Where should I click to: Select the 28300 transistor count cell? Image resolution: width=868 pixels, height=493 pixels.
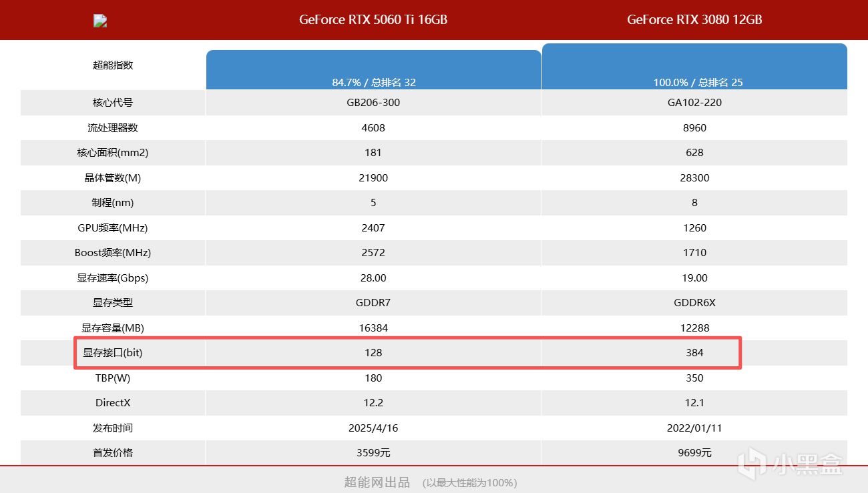tap(694, 178)
